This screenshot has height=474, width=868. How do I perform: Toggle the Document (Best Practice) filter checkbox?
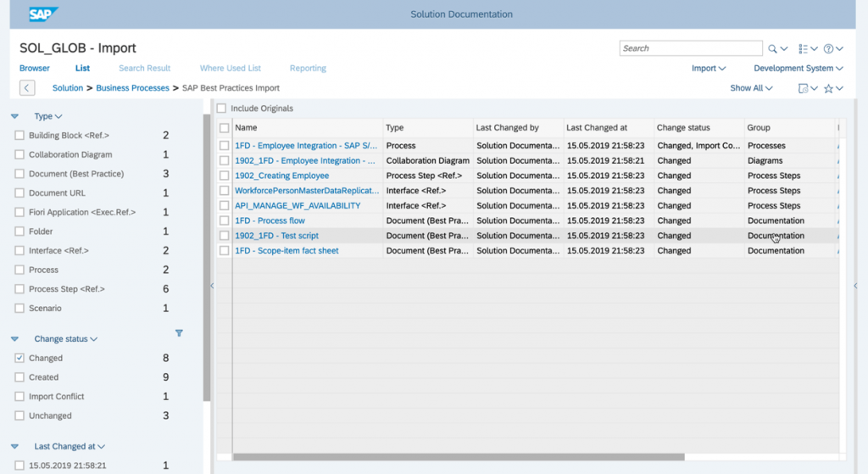(19, 174)
